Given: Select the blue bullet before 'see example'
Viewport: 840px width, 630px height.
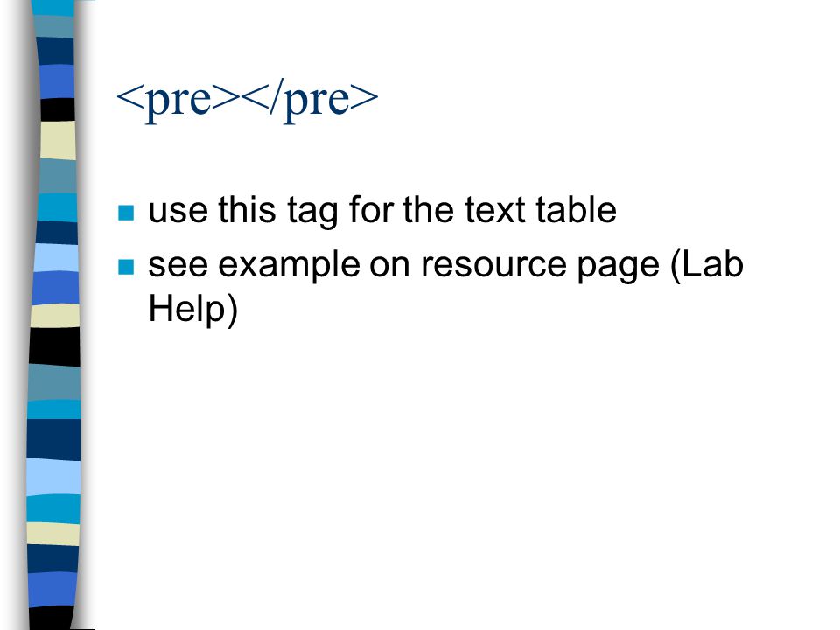Looking at the screenshot, I should click(x=126, y=266).
